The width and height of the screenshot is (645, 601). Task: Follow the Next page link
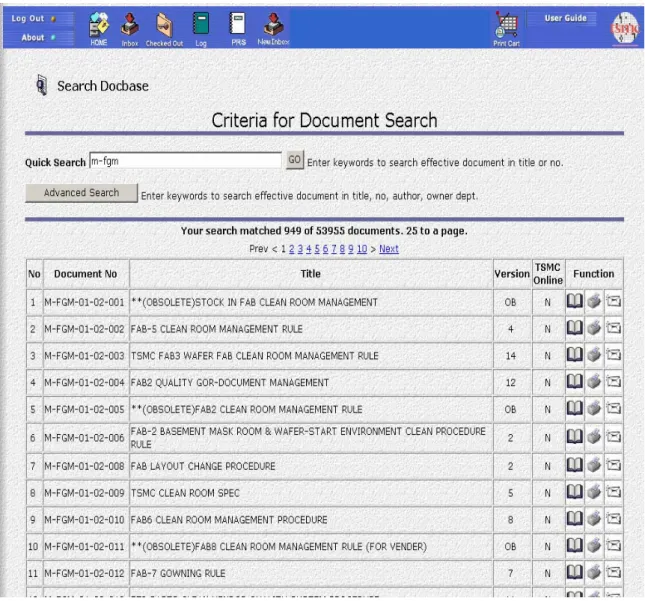[389, 249]
